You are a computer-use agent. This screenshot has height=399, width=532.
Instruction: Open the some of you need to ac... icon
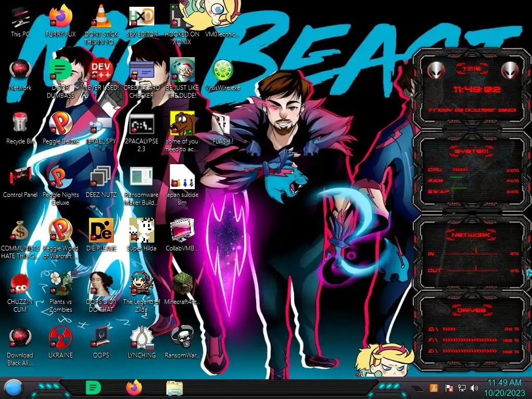[182, 132]
